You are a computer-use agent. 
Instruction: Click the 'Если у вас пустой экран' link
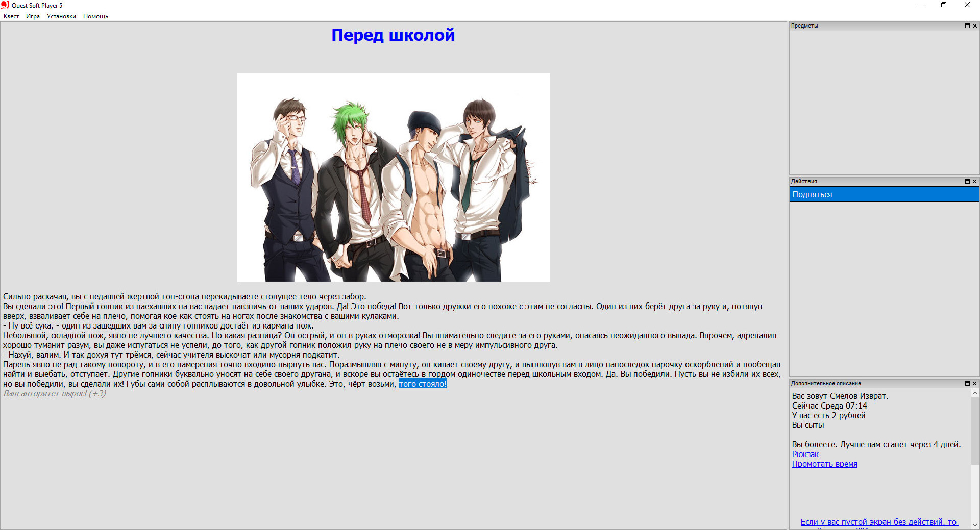click(x=879, y=522)
